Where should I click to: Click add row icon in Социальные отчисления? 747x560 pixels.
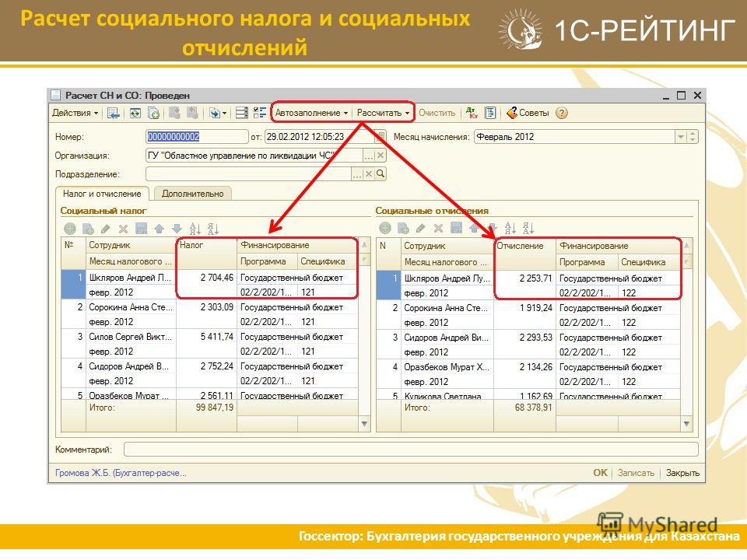pos(385,229)
